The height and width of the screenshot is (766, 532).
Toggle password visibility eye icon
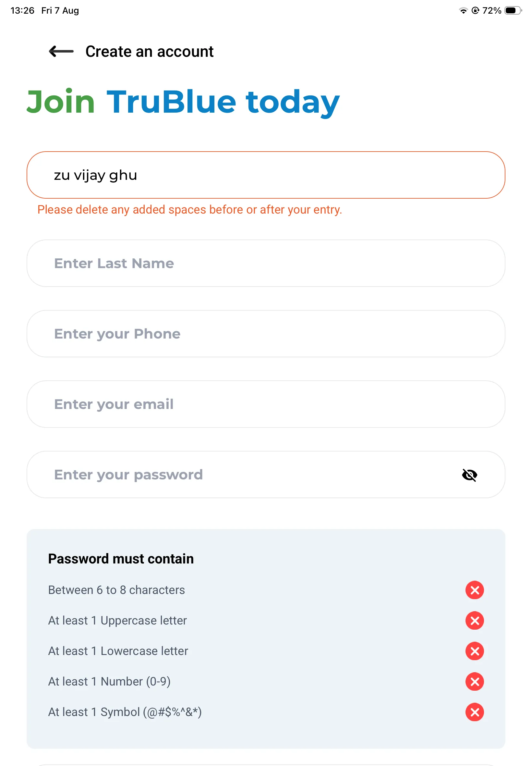click(x=469, y=475)
